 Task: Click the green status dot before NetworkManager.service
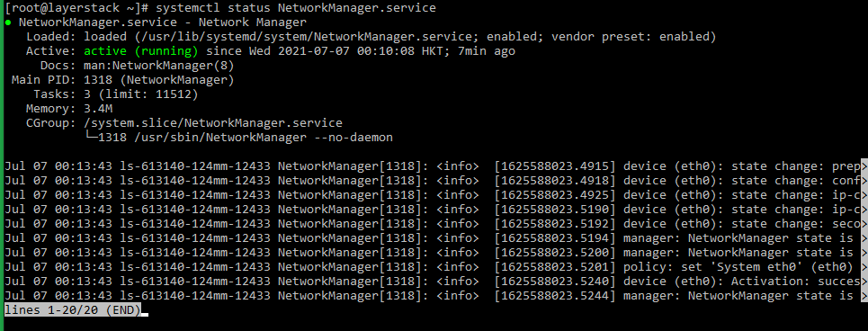8,22
